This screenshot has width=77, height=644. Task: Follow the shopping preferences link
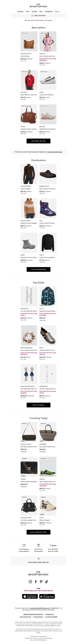55,152
